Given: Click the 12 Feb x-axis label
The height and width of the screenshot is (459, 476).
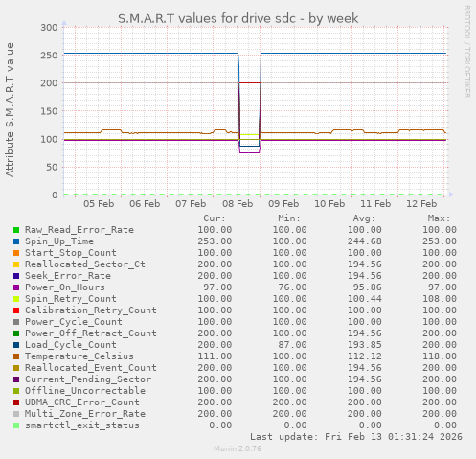Looking at the screenshot, I should pyautogui.click(x=421, y=204).
